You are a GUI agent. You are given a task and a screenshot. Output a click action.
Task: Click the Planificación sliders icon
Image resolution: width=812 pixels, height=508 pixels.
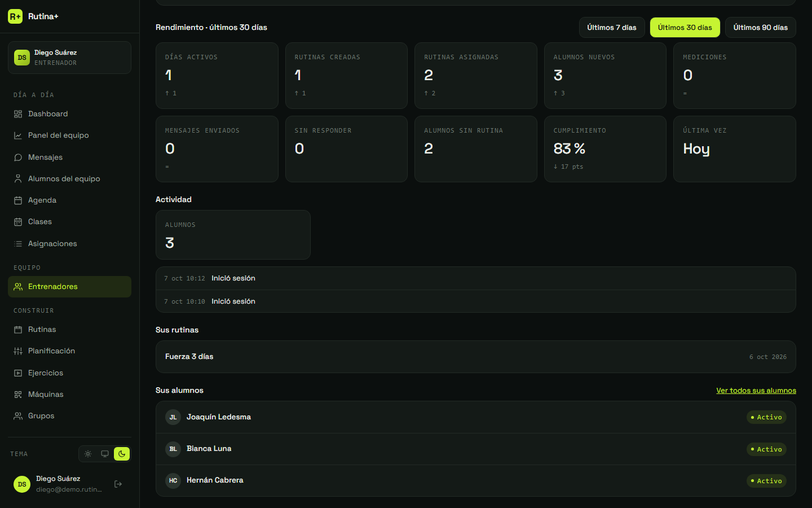tap(18, 351)
